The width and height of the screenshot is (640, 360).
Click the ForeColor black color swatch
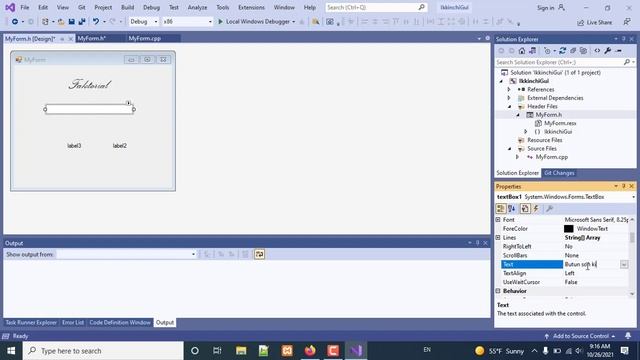tap(569, 229)
